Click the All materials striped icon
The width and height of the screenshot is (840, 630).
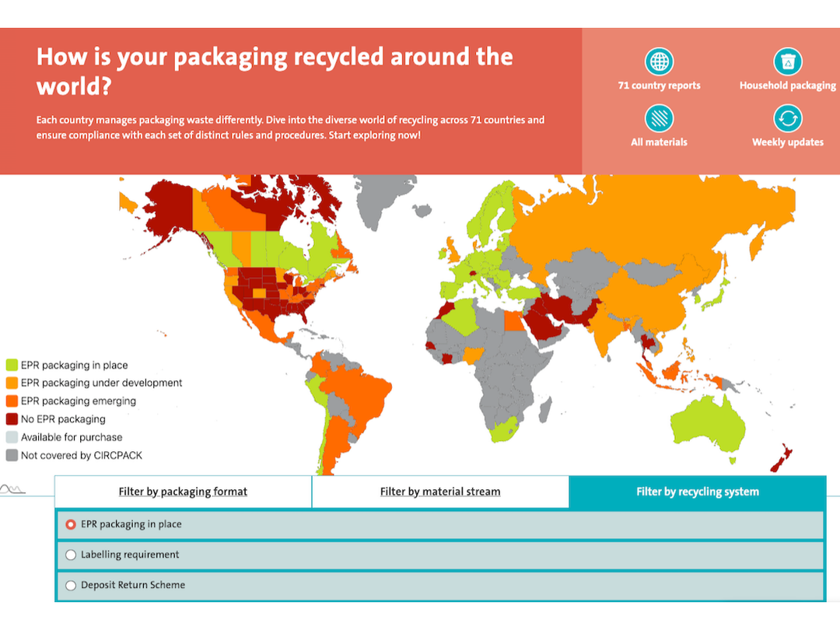[659, 118]
